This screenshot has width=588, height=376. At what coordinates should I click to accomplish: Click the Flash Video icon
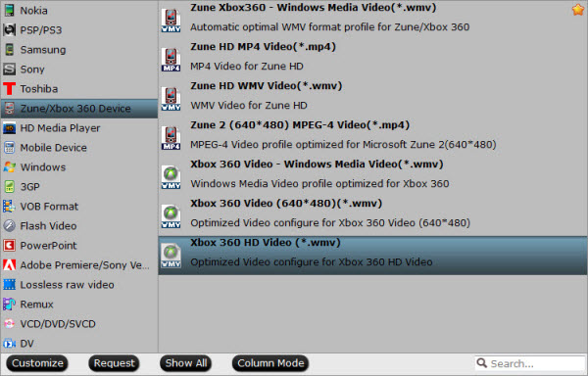click(9, 226)
